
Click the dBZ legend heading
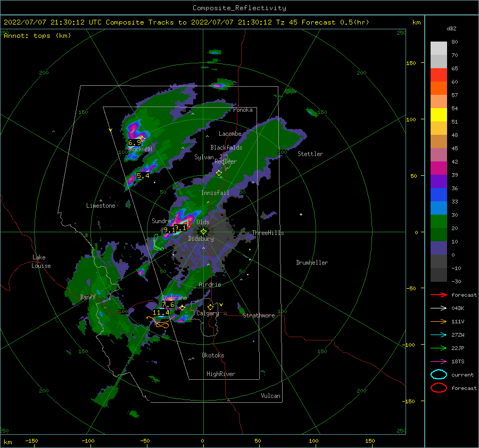coord(451,28)
